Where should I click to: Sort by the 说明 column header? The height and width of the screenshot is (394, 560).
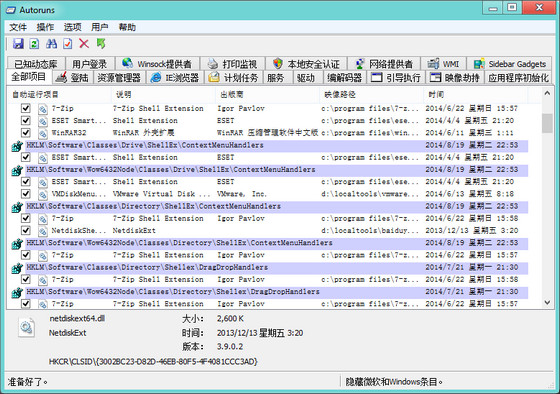click(164, 94)
